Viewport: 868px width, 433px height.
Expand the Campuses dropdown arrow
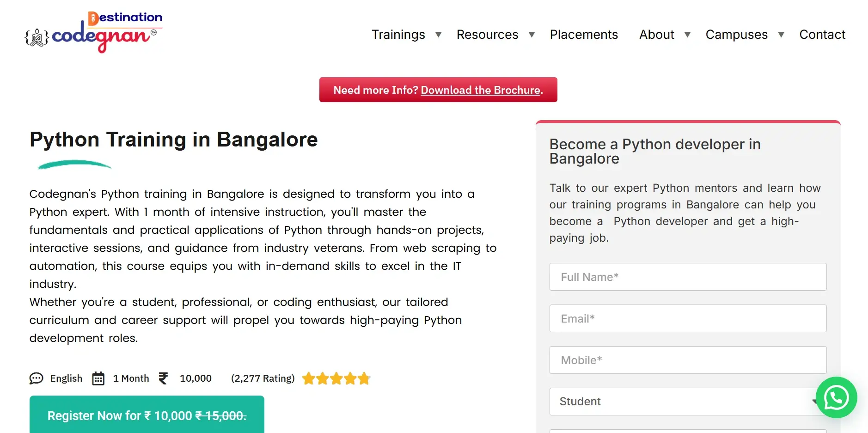coord(781,35)
